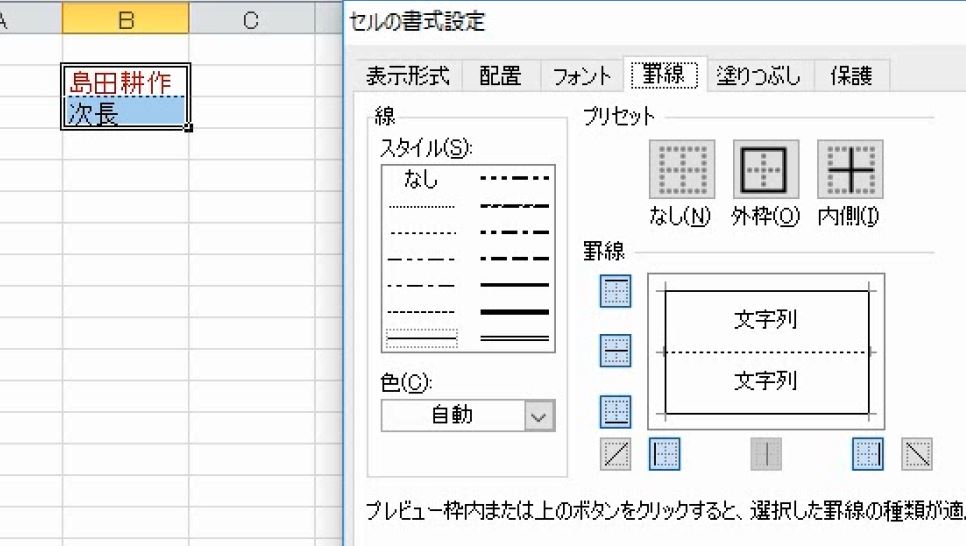The width and height of the screenshot is (966, 546).
Task: Apply the 内側 inside borders preset
Action: pyautogui.click(x=850, y=169)
